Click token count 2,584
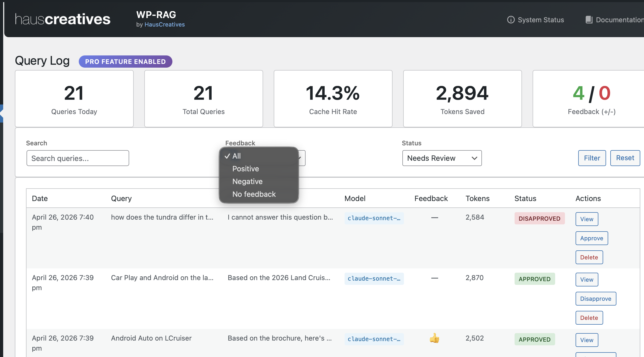Viewport: 644px width, 357px height. (475, 217)
